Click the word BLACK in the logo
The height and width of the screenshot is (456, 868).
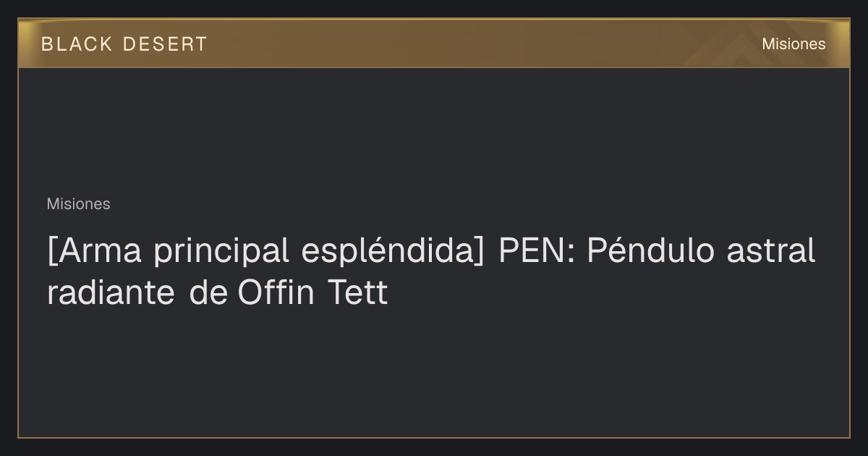tap(77, 44)
